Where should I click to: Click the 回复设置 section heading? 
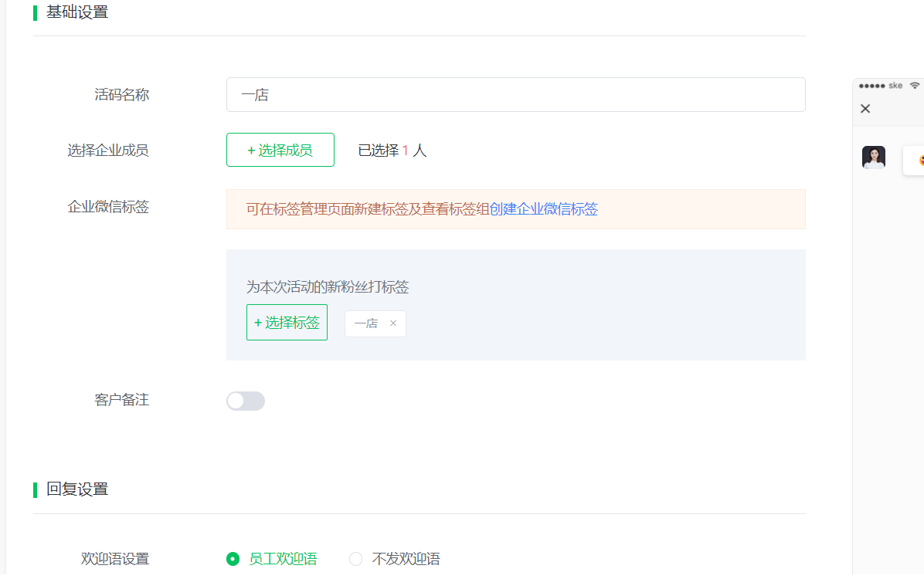coord(77,489)
